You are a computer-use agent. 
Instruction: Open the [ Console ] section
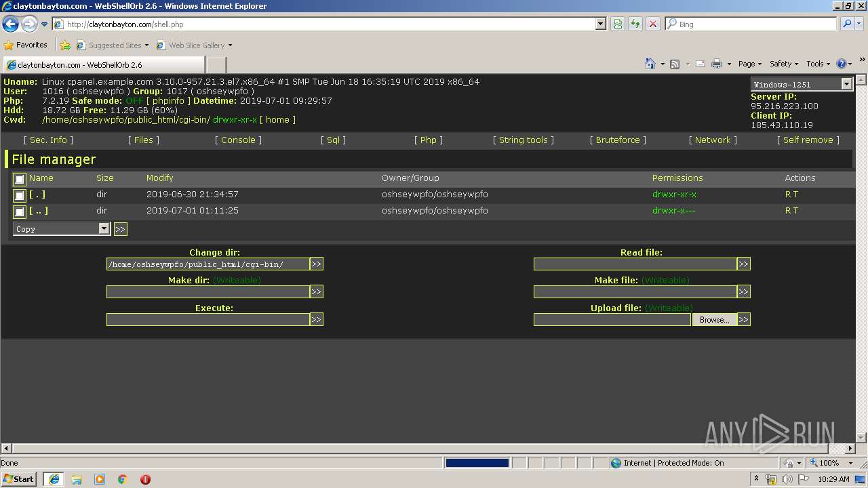coord(238,140)
